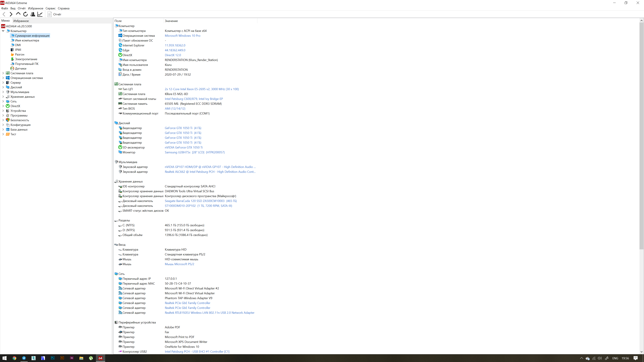Viewport: 644px width, 362px height.
Task: Open the Файл menu
Action: click(x=5, y=8)
